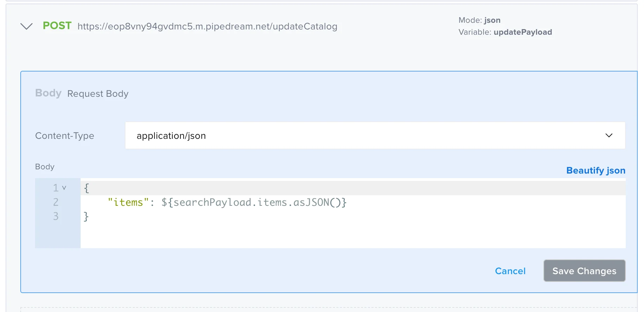Click the Request Body label
The image size is (644, 312).
pos(98,94)
